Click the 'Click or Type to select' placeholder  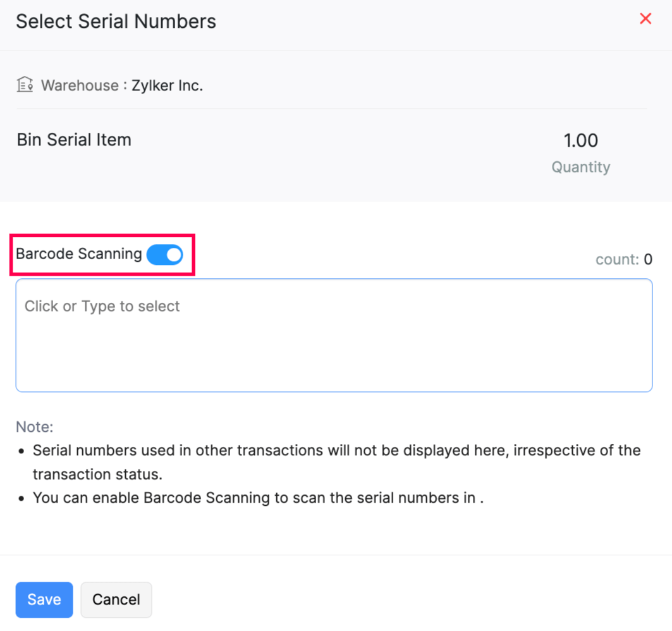(x=102, y=307)
